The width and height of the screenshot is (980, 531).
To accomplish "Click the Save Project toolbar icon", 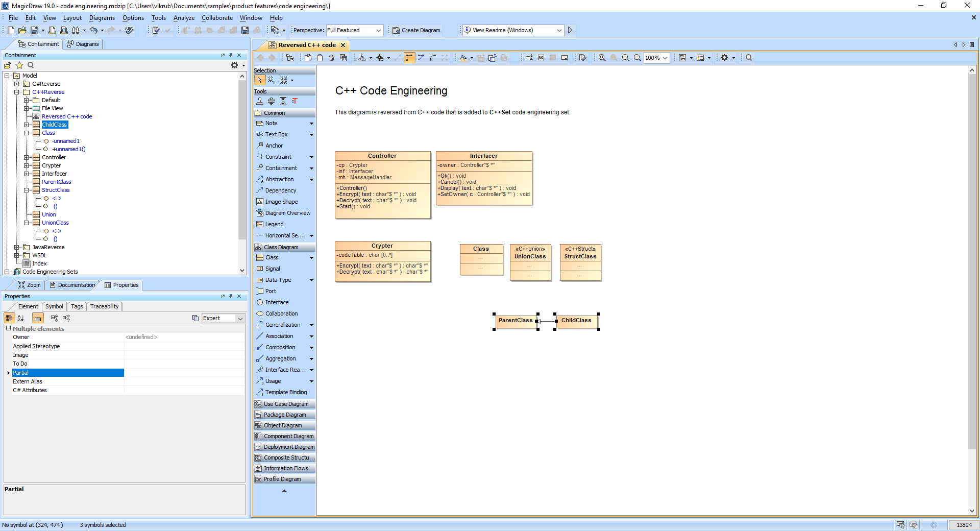I will pos(34,31).
